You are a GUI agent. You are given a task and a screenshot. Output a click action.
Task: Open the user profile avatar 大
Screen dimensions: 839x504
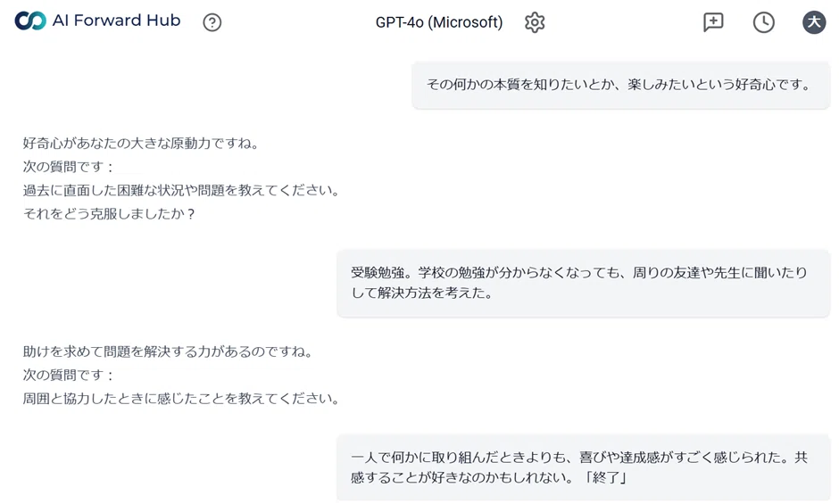814,22
